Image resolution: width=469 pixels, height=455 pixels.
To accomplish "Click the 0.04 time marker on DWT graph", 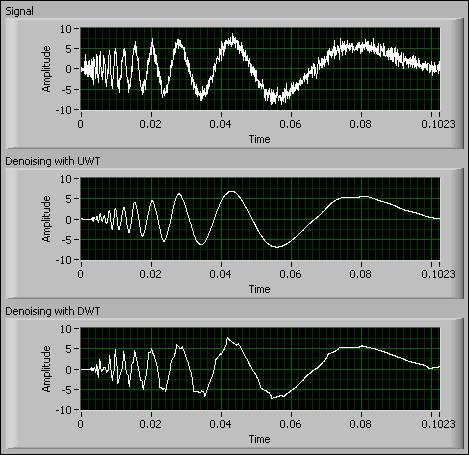I will pos(220,424).
